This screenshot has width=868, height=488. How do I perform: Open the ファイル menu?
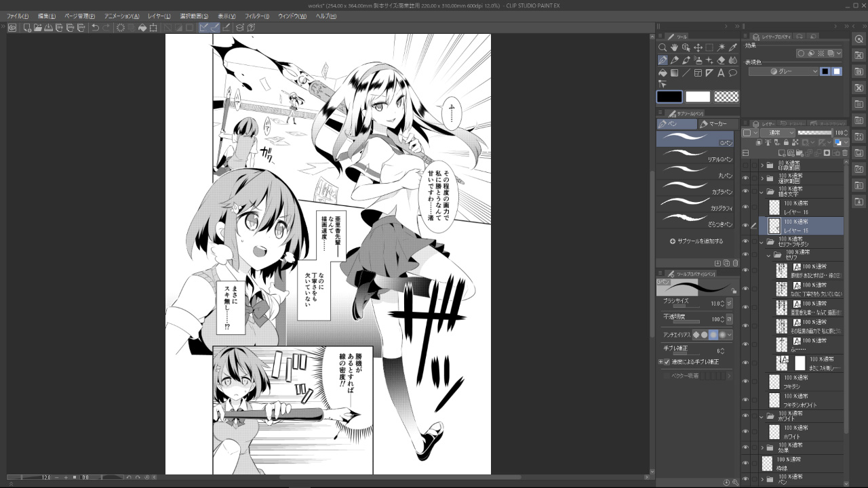point(18,16)
